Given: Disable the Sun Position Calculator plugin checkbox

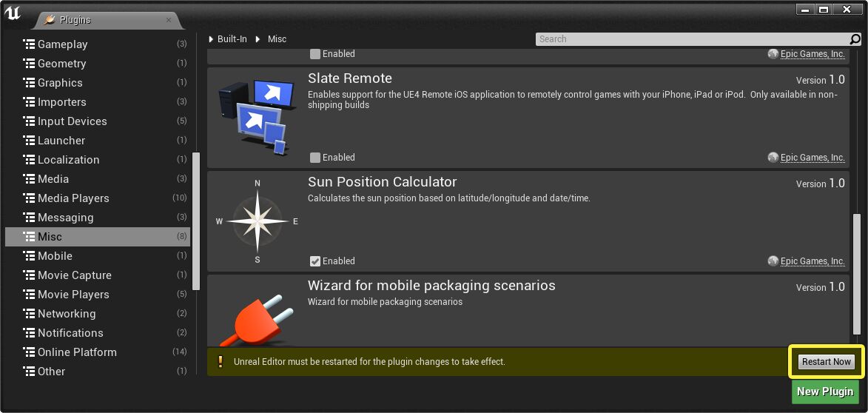Looking at the screenshot, I should click(x=315, y=261).
